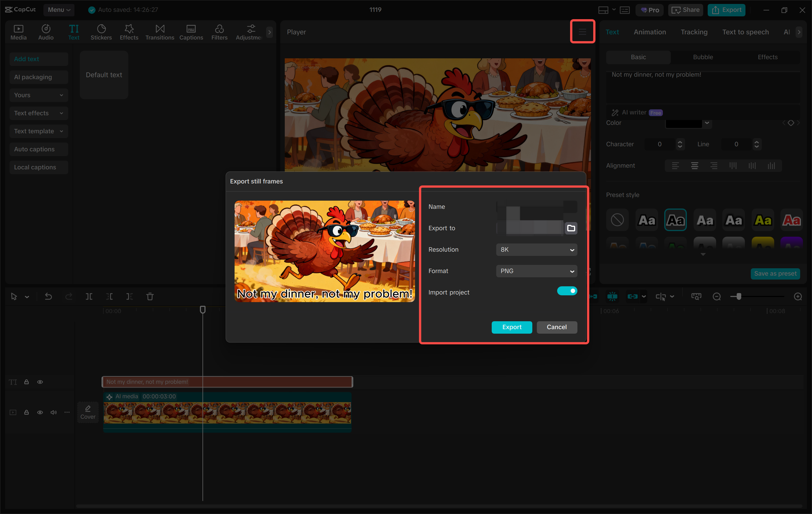Image resolution: width=812 pixels, height=514 pixels.
Task: Click the Name input field
Action: [x=536, y=207]
